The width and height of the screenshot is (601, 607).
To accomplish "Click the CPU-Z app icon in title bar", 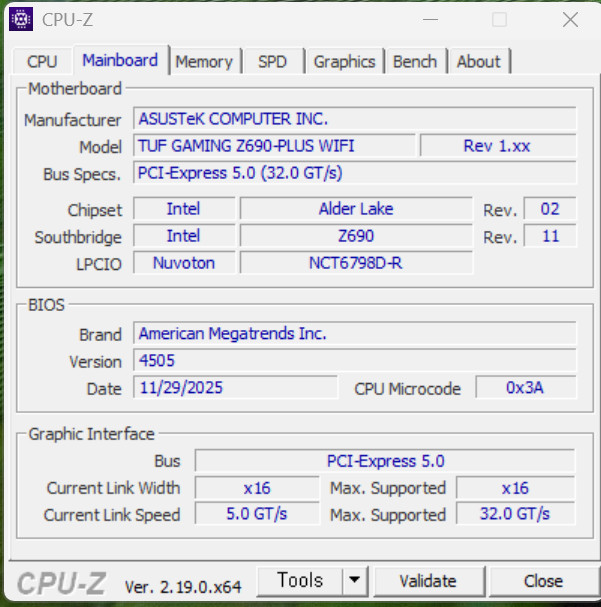I will (x=21, y=19).
